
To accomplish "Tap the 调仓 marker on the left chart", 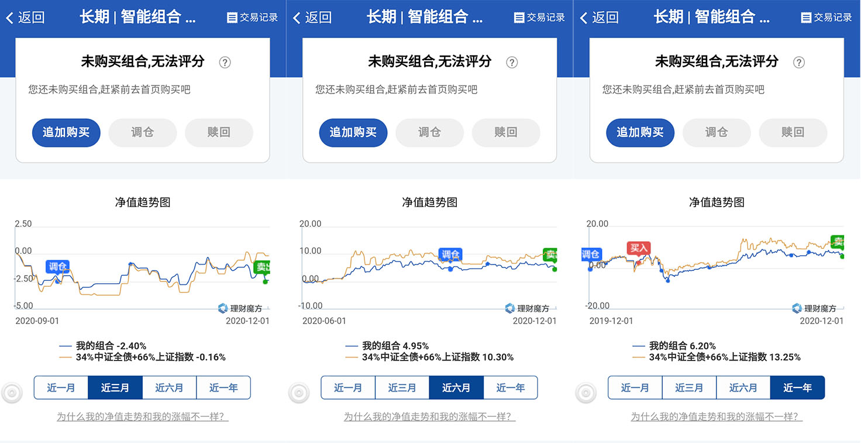I will click(58, 266).
